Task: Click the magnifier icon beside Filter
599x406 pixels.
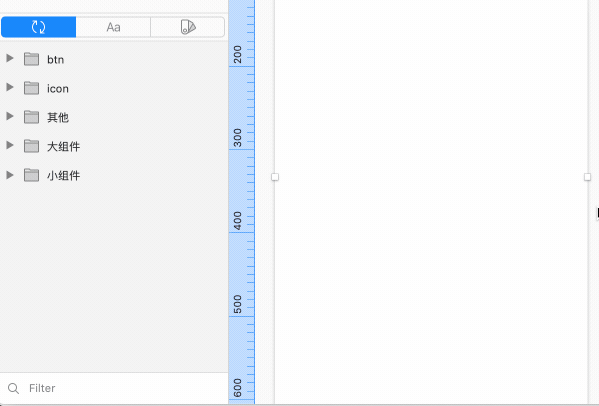Action: pyautogui.click(x=13, y=388)
